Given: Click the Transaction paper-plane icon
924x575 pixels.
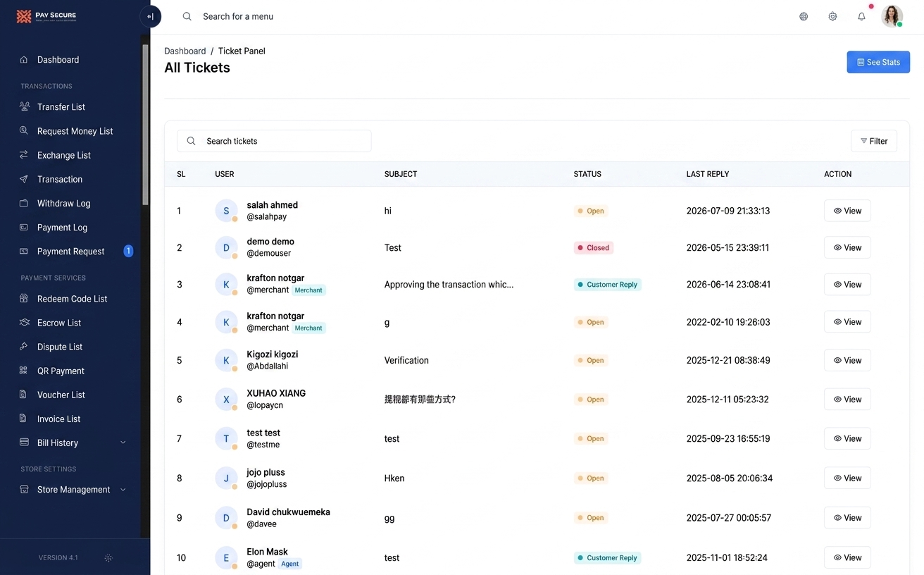Looking at the screenshot, I should point(24,179).
